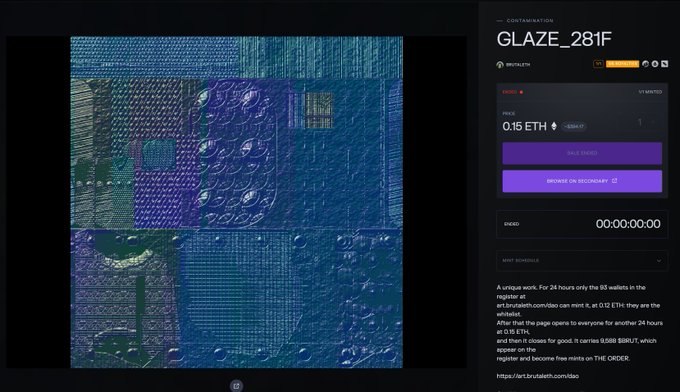
Task: Open the BRUTALETH creator profile name
Action: pyautogui.click(x=518, y=65)
